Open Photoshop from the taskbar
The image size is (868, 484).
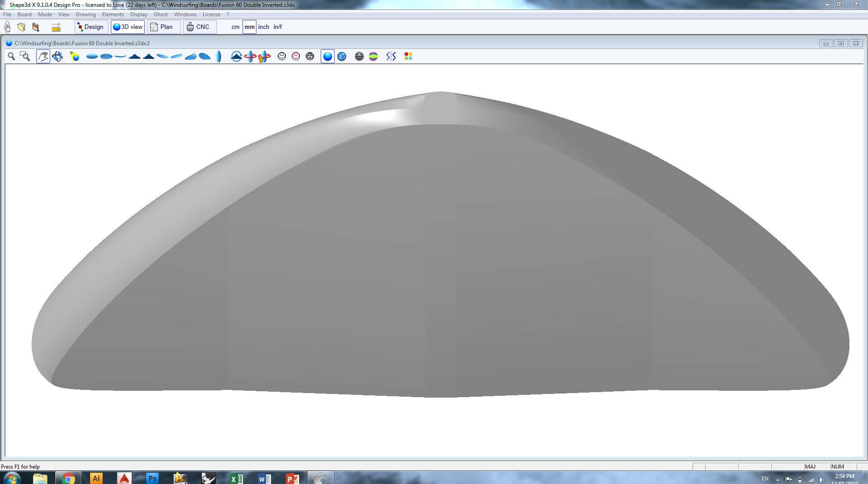tap(152, 478)
